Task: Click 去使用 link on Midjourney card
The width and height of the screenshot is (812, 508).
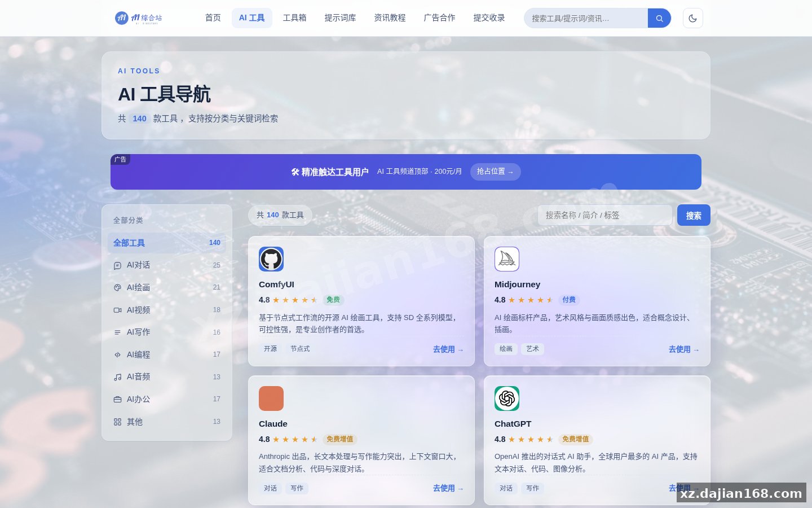Action: point(684,349)
